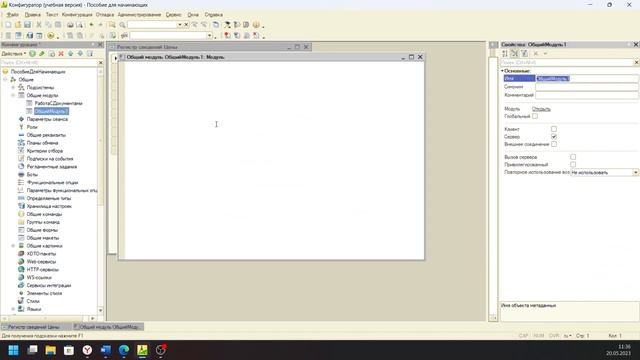Click the Find (magnifier) toolbar icon

tap(122, 25)
